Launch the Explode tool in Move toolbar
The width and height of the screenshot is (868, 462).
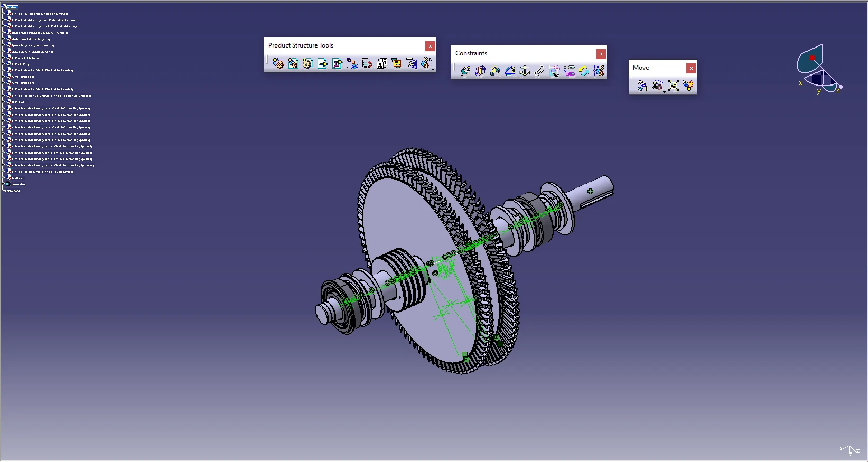(673, 86)
